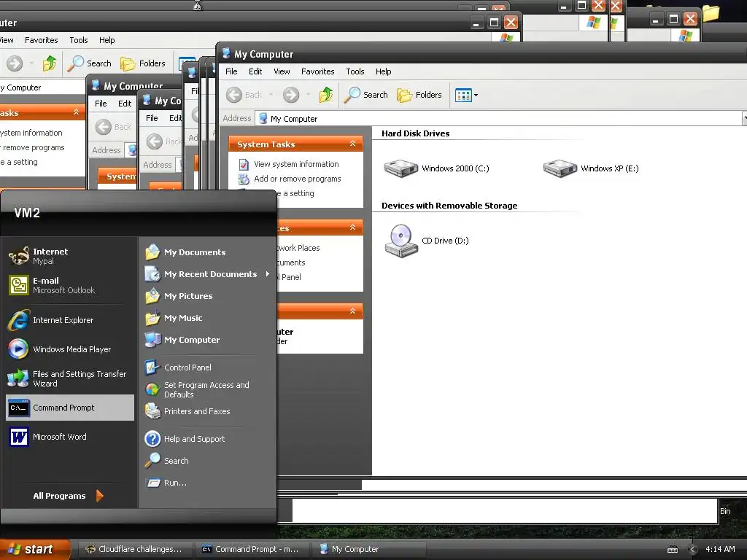This screenshot has width=747, height=560.
Task: Open Tools menu in front My Computer window
Action: point(355,71)
